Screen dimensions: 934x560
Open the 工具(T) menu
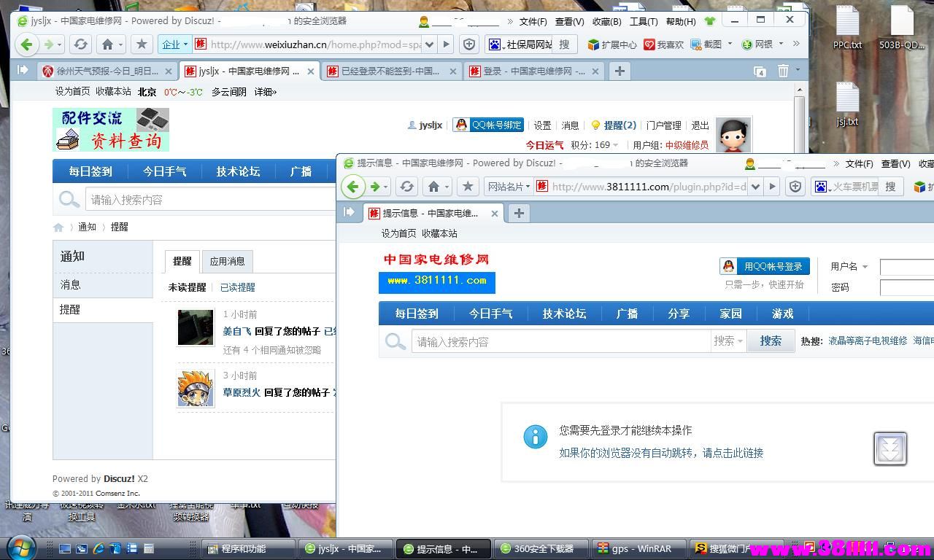click(643, 21)
